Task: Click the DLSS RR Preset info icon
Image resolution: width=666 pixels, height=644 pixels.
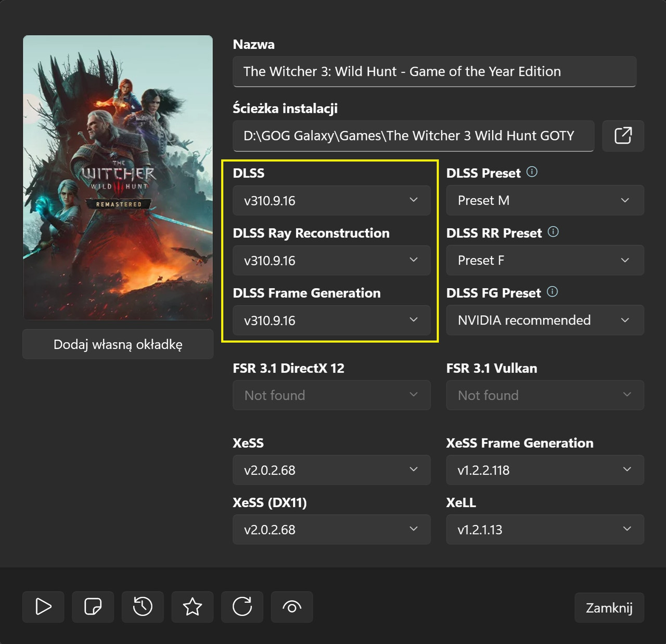Action: pyautogui.click(x=554, y=231)
